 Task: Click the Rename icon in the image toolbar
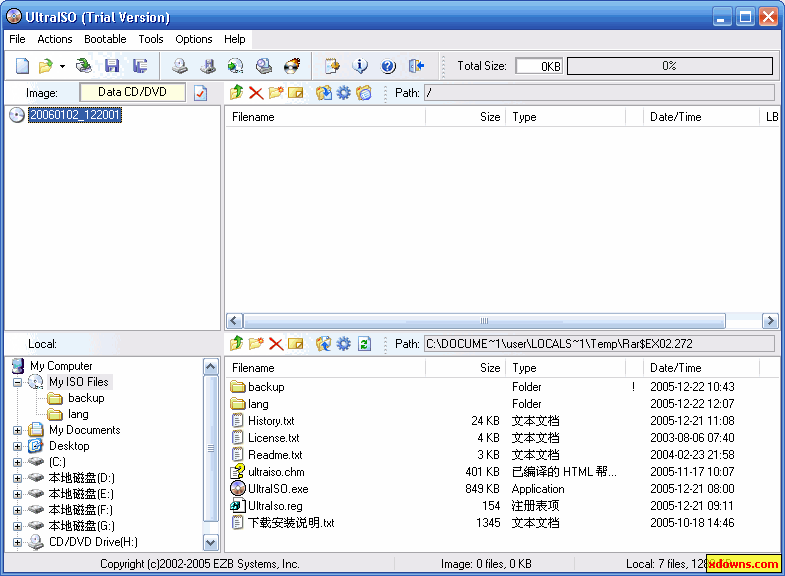click(x=296, y=93)
